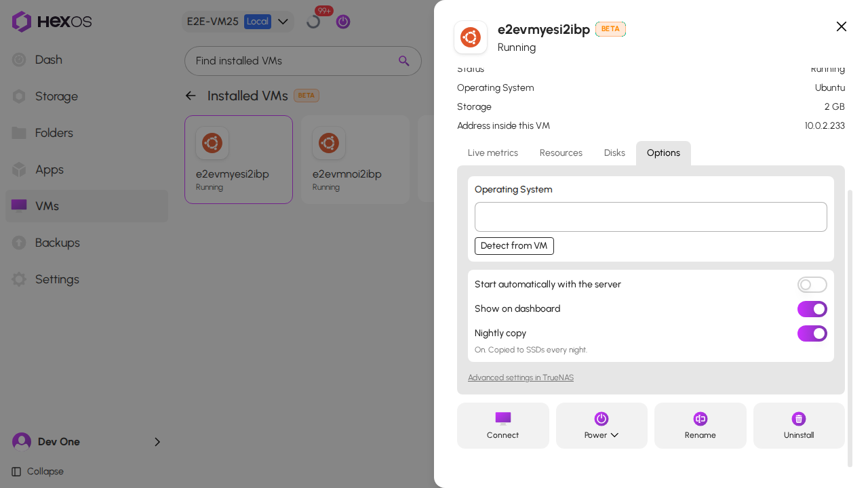Open Advanced settings in TrueNAS link
This screenshot has width=868, height=488.
coord(521,378)
